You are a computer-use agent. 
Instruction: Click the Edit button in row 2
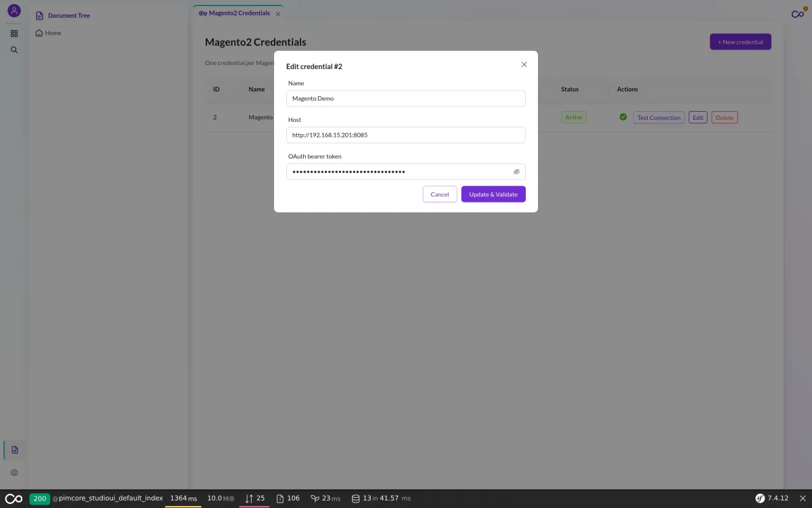tap(698, 117)
